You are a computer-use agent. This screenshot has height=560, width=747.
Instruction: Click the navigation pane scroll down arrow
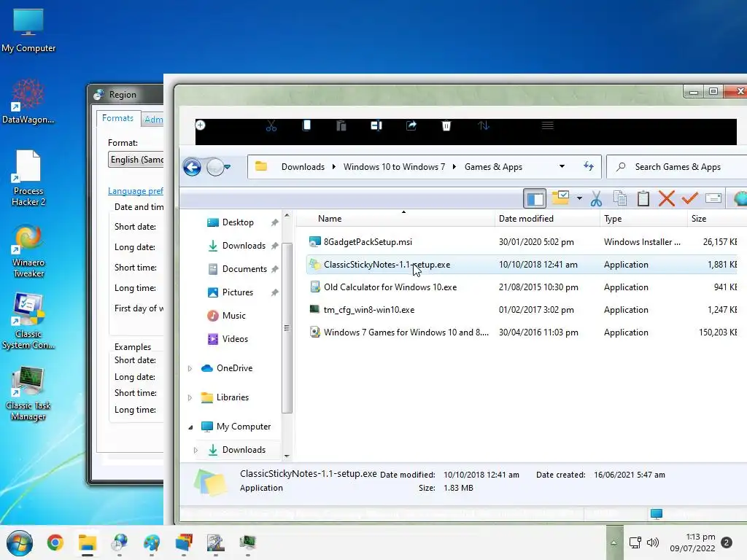point(287,456)
